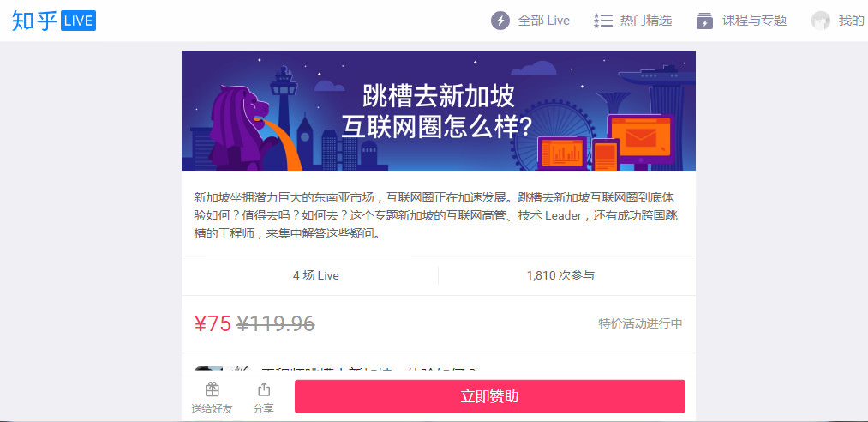Open the 全部 Live menu item
Image resolution: width=868 pixels, height=422 pixels.
530,21
